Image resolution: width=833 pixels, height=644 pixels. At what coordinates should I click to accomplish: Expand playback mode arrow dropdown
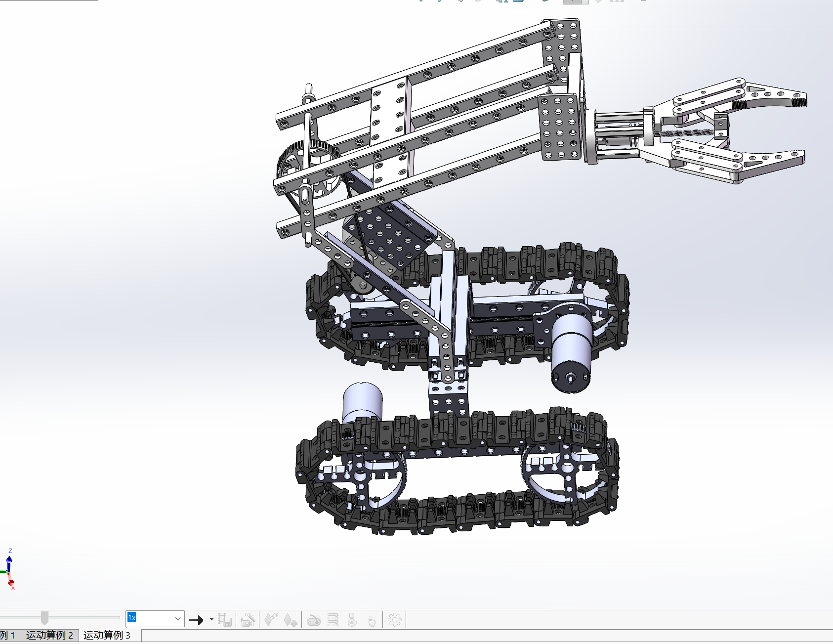pyautogui.click(x=211, y=619)
